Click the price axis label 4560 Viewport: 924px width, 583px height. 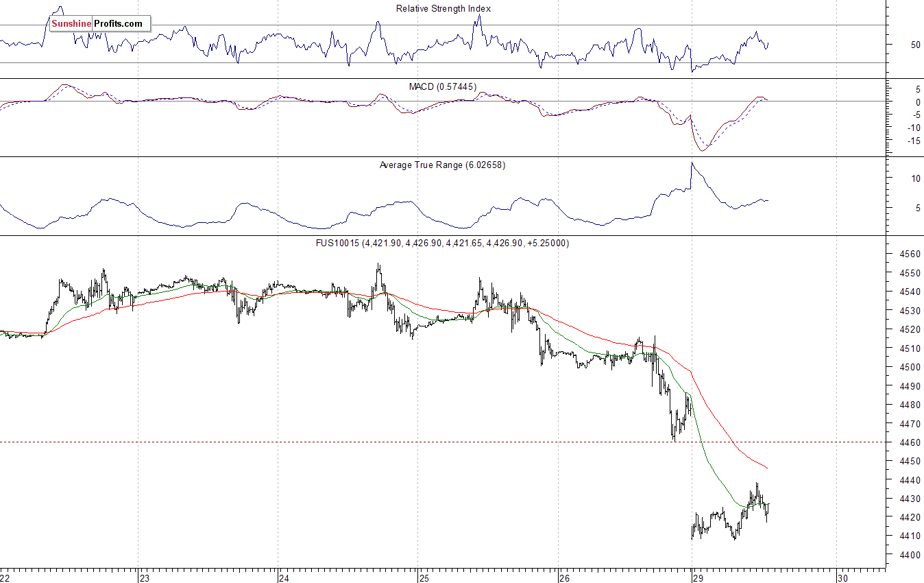point(910,254)
